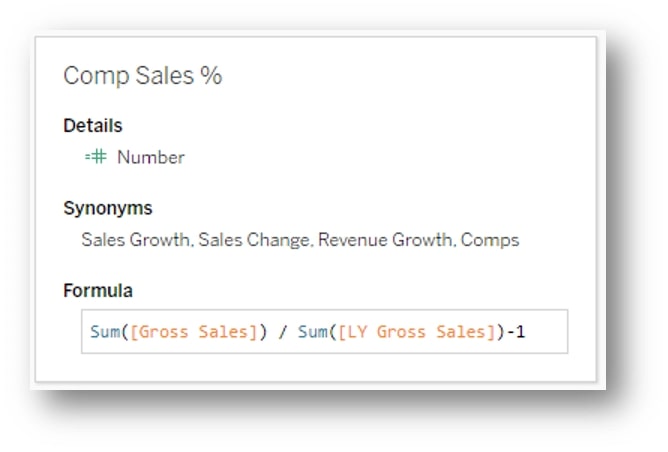668x452 pixels.
Task: Click the division operator in formula
Action: [x=282, y=332]
